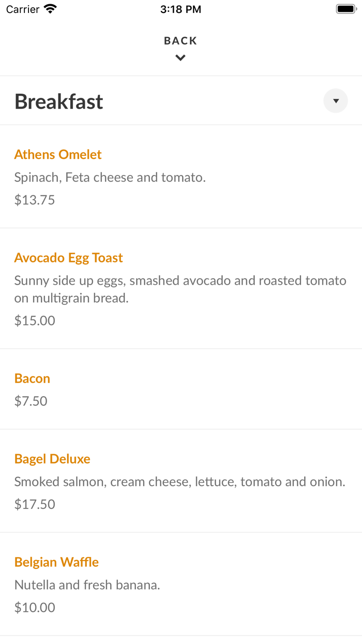The height and width of the screenshot is (644, 362).
Task: Tap the down chevron under BACK
Action: pos(180,58)
